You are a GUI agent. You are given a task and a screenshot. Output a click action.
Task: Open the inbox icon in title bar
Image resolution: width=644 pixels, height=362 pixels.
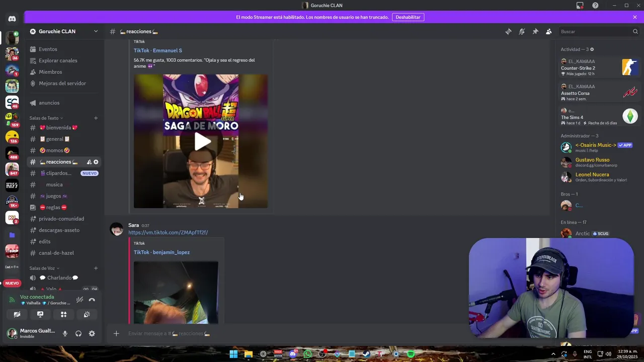(580, 6)
